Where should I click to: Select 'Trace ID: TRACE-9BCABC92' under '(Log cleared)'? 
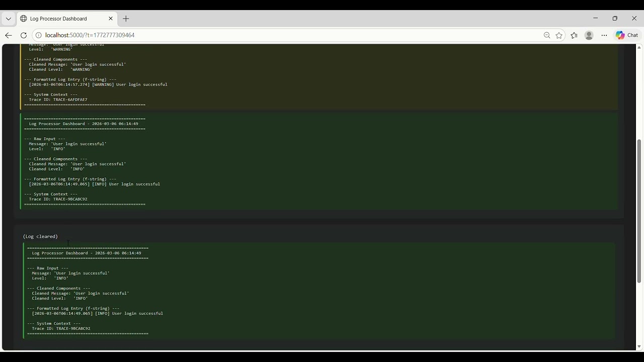click(61, 328)
